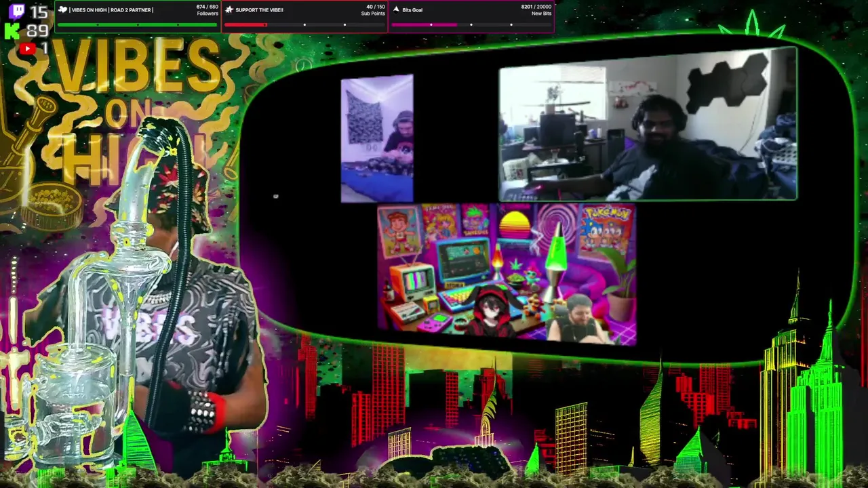Click the Bits Goal label
868x488 pixels.
click(x=412, y=10)
